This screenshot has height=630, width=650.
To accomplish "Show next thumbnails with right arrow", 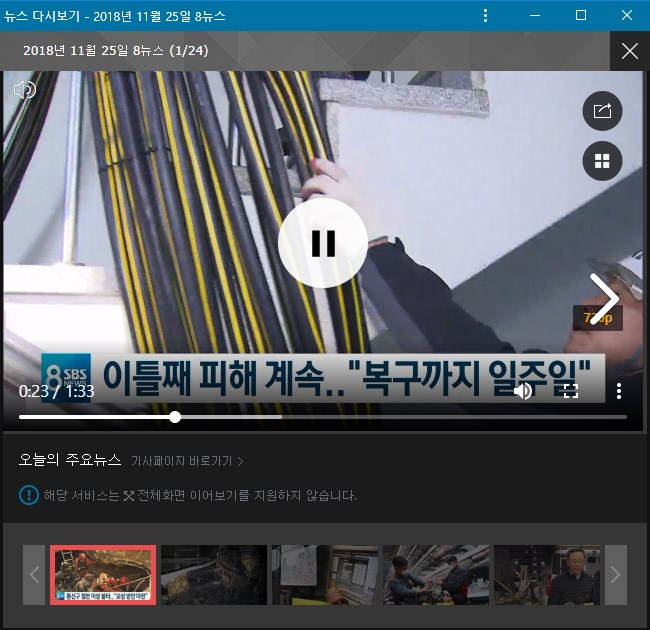I will (x=616, y=575).
